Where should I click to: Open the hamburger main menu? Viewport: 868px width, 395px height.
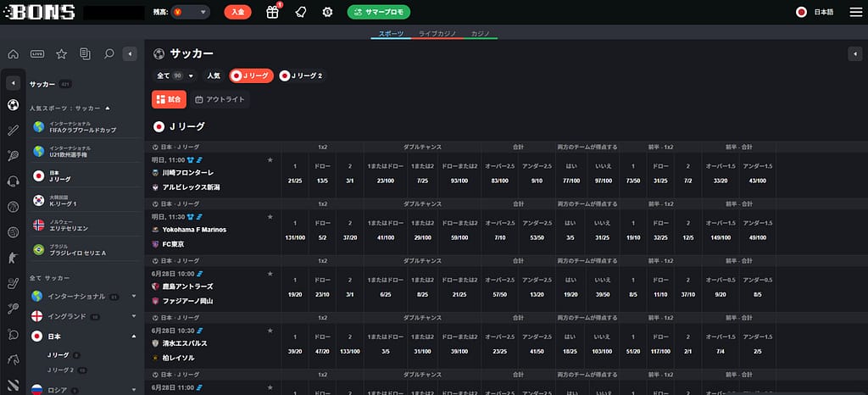click(856, 12)
